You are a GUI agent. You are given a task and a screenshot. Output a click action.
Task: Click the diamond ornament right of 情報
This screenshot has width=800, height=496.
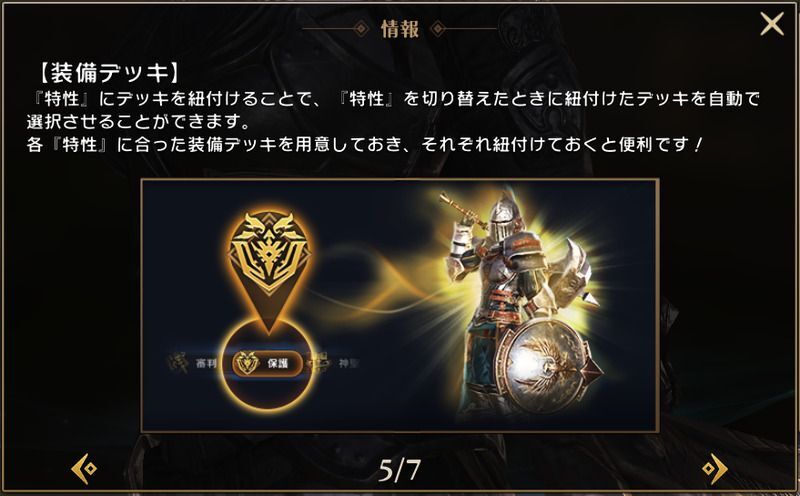click(x=438, y=29)
